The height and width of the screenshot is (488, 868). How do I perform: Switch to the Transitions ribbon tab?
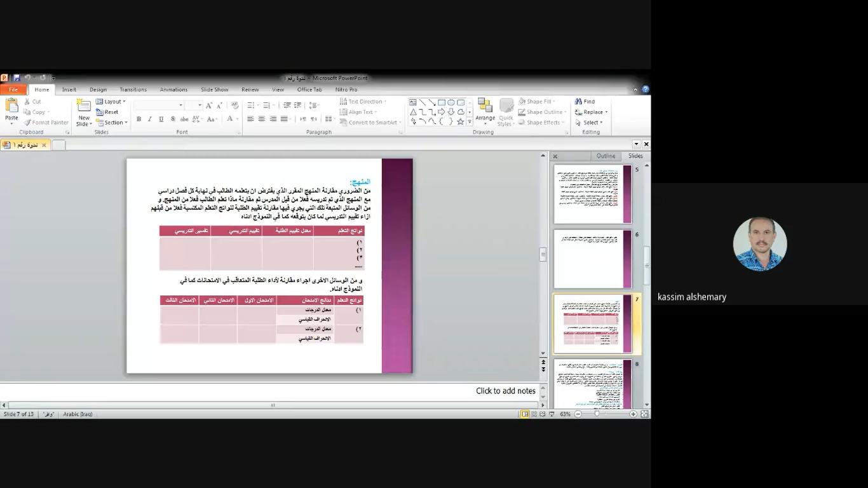pyautogui.click(x=133, y=90)
